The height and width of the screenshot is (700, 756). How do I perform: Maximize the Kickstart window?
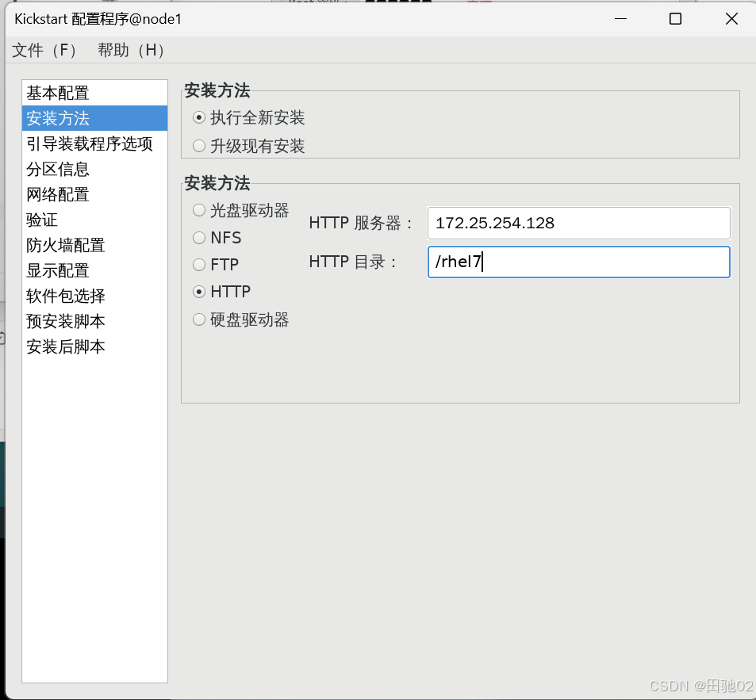pos(676,19)
